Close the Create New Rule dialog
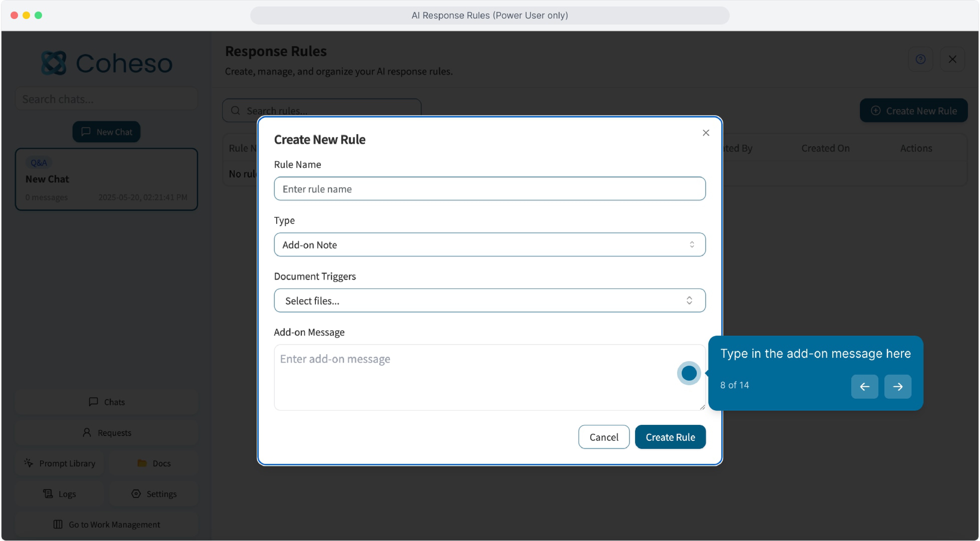 click(706, 133)
